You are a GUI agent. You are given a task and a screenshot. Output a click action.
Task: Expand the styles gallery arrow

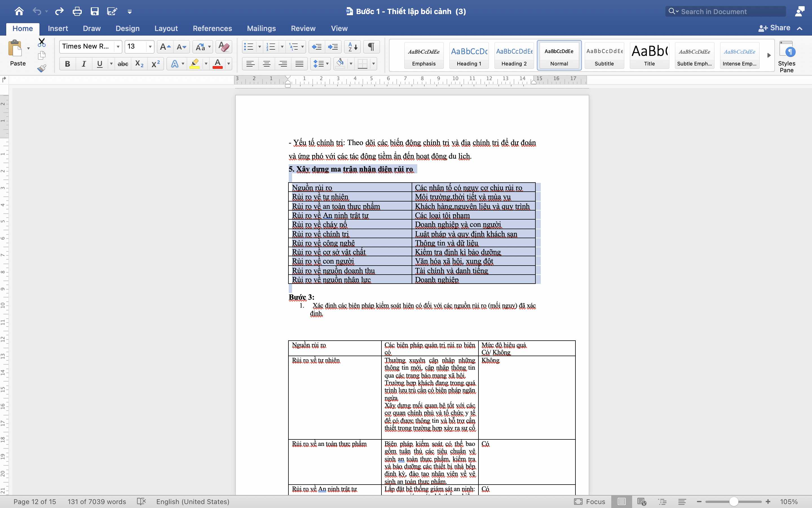click(769, 55)
